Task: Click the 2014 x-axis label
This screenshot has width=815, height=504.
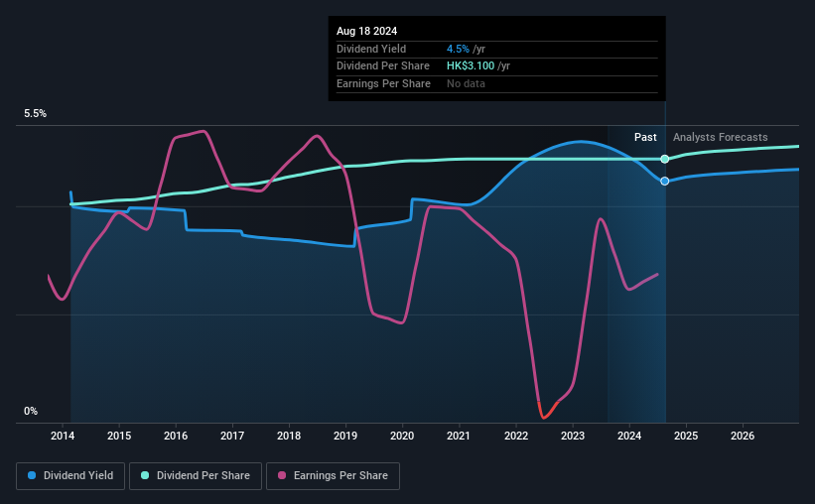Action: (63, 436)
